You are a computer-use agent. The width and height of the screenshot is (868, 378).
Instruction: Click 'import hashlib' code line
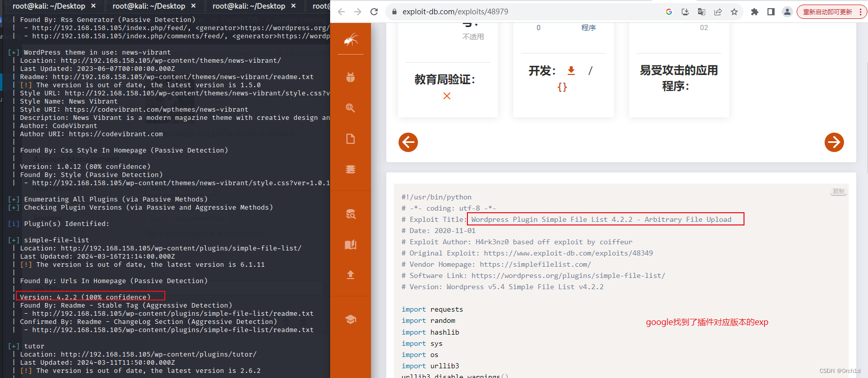pyautogui.click(x=430, y=332)
